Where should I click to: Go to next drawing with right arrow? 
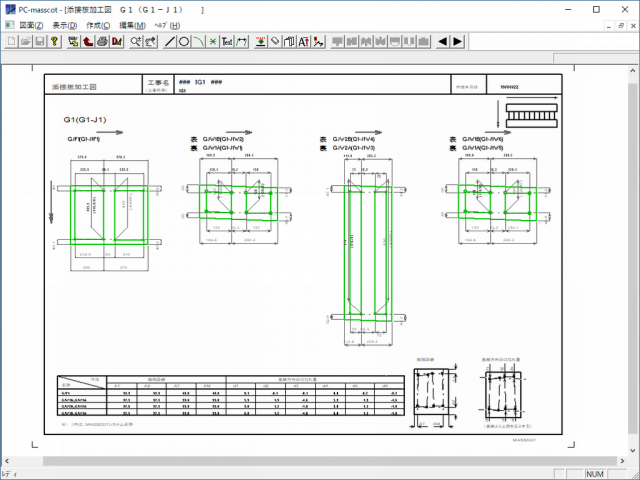click(457, 41)
